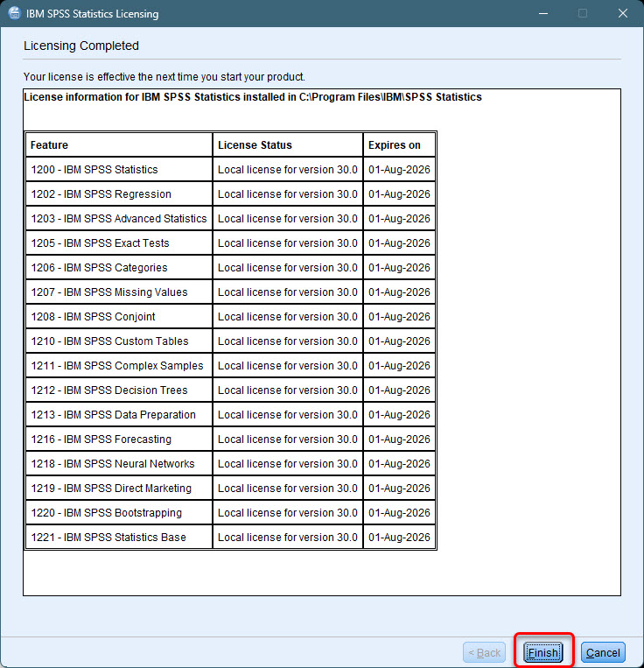The width and height of the screenshot is (644, 668).
Task: Click the disabled maximize window icon
Action: (583, 14)
